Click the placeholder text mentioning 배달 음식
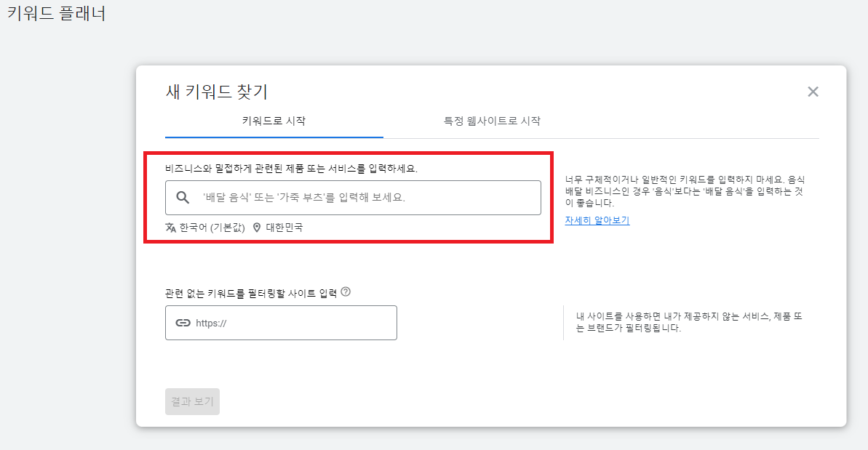Image resolution: width=868 pixels, height=450 pixels. 306,197
